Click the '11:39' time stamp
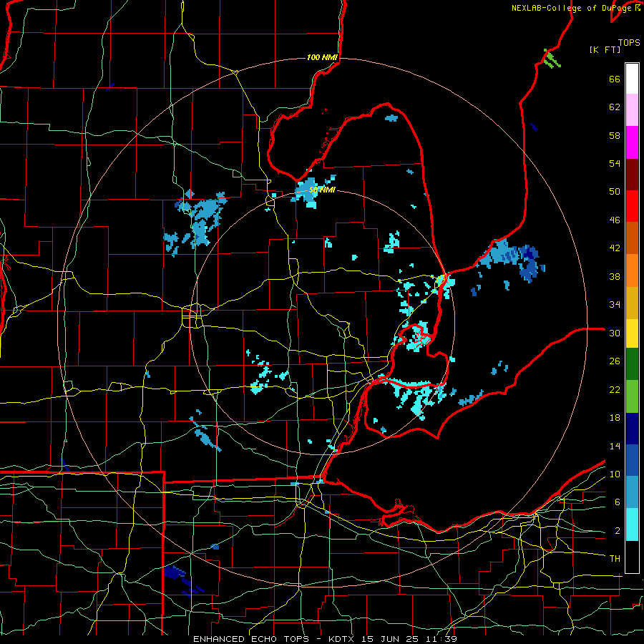 pyautogui.click(x=443, y=639)
